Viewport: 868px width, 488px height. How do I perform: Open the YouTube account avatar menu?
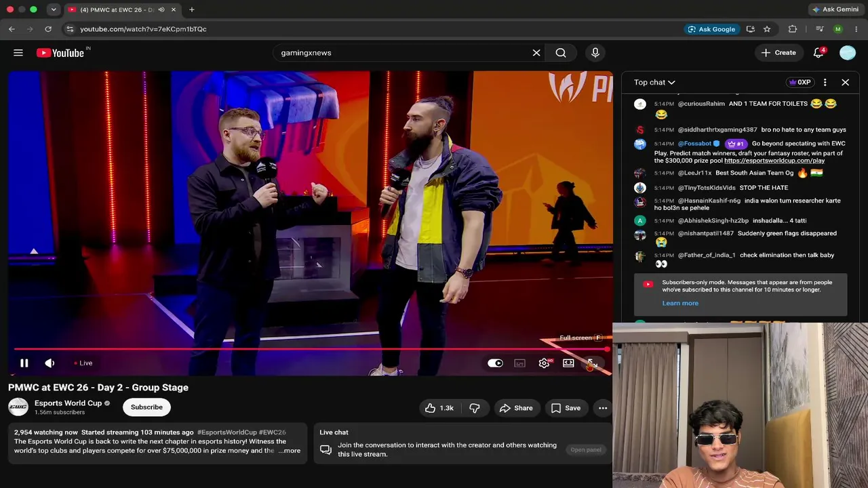pos(848,53)
